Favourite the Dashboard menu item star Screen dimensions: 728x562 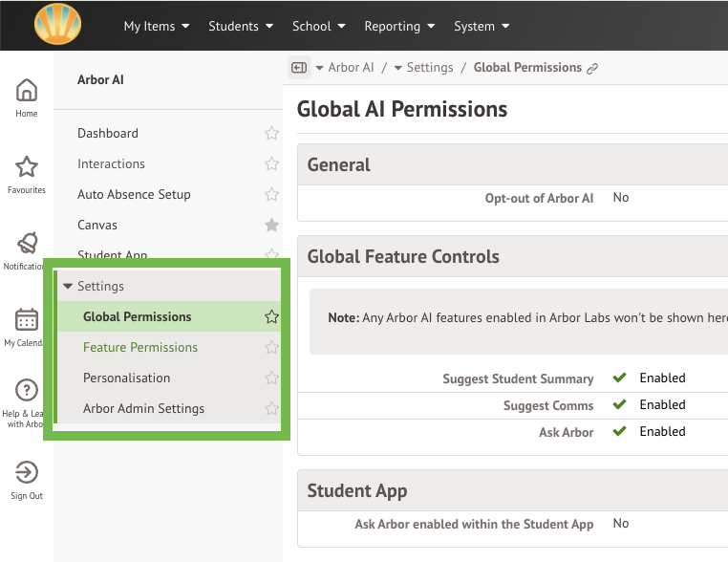[x=271, y=134]
